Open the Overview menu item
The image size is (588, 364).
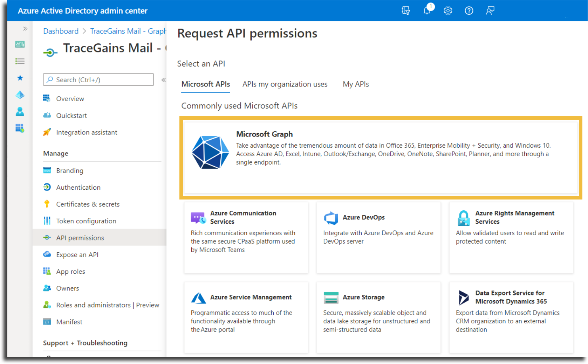(70, 99)
